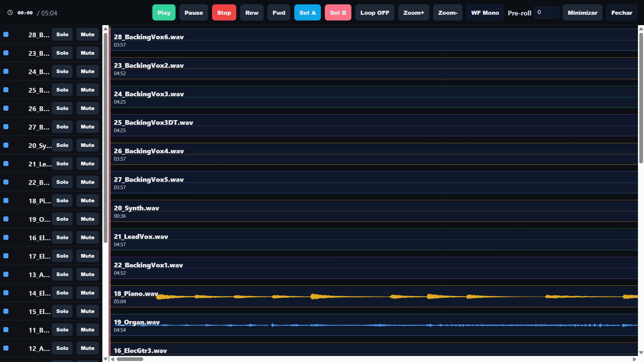Seek within the 18_Piano.wav waveform

click(x=374, y=296)
